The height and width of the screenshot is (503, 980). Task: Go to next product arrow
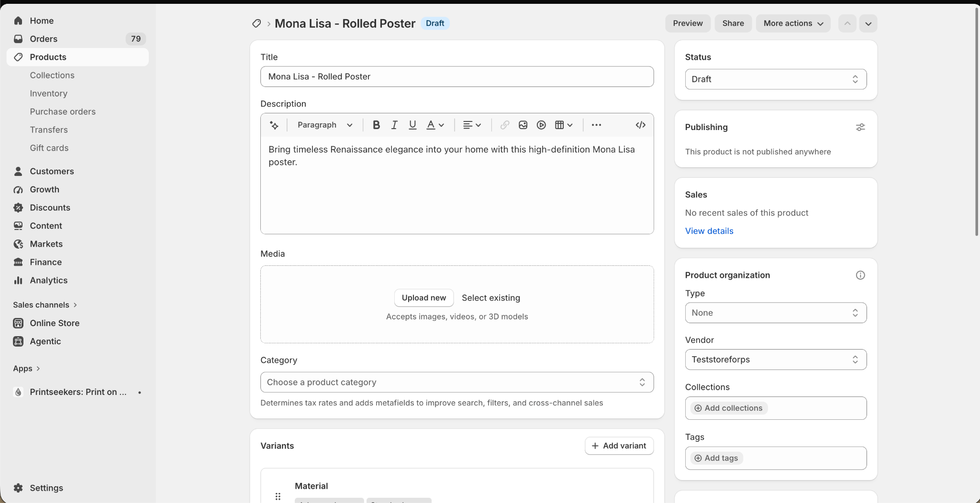tap(868, 23)
